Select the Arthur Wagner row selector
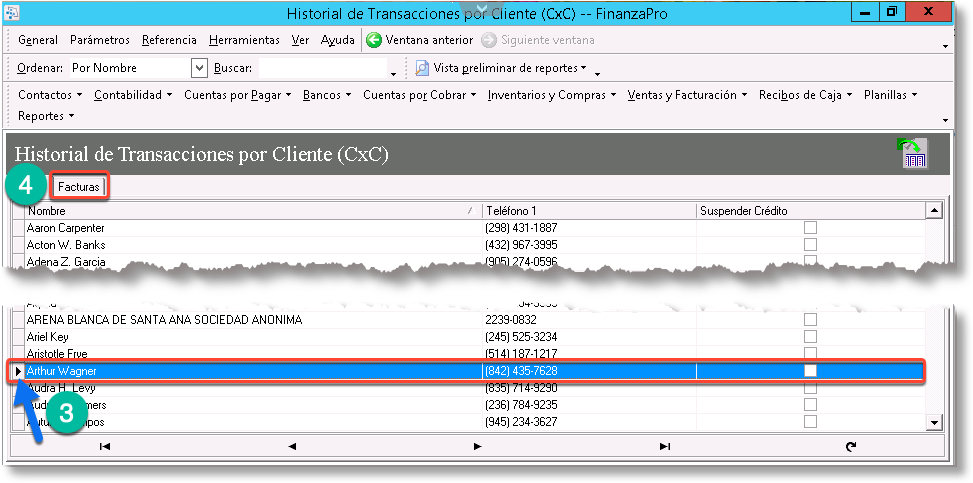This screenshot has height=483, width=973. pyautogui.click(x=18, y=371)
